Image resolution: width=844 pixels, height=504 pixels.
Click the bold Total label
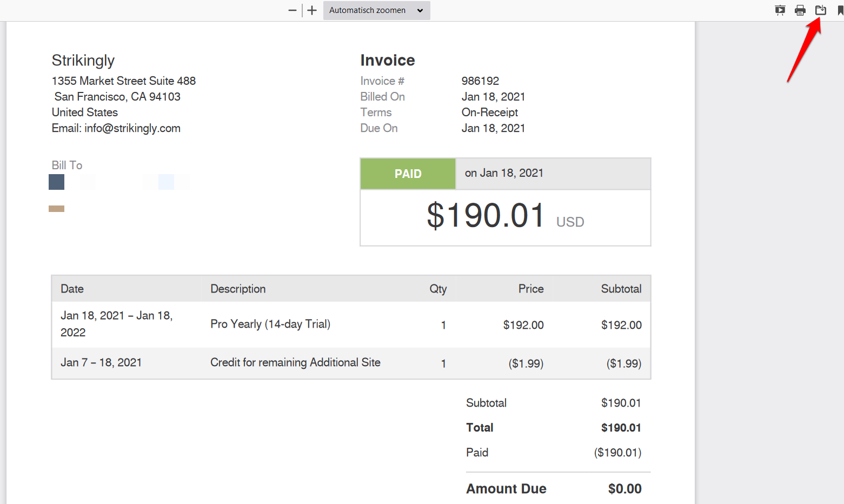point(480,428)
